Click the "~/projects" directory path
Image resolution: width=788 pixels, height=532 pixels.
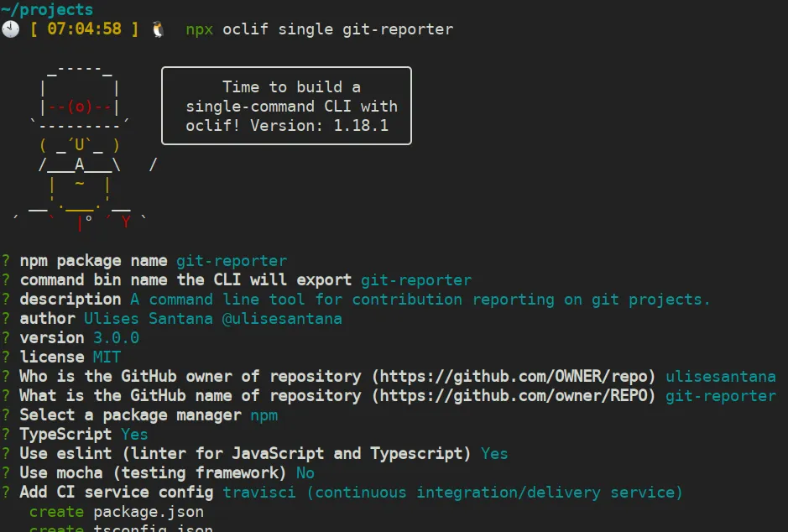[47, 10]
